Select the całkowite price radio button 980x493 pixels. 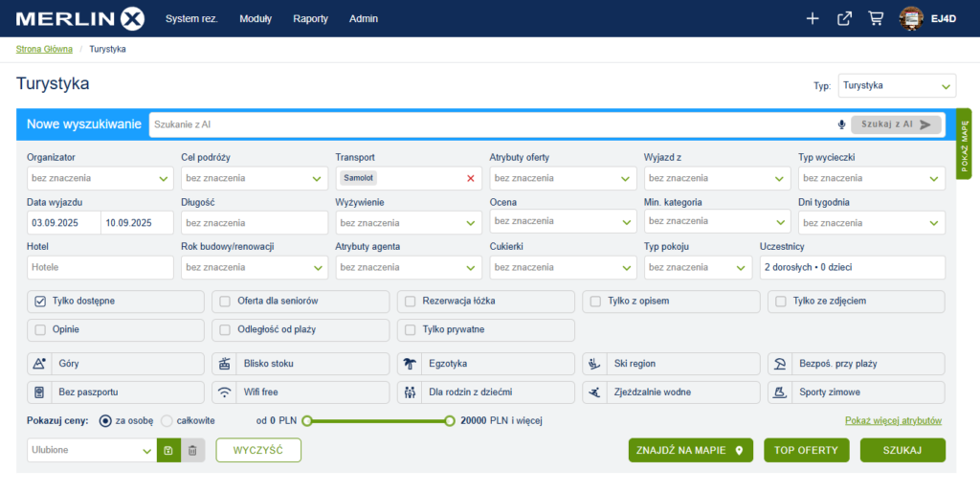[167, 420]
